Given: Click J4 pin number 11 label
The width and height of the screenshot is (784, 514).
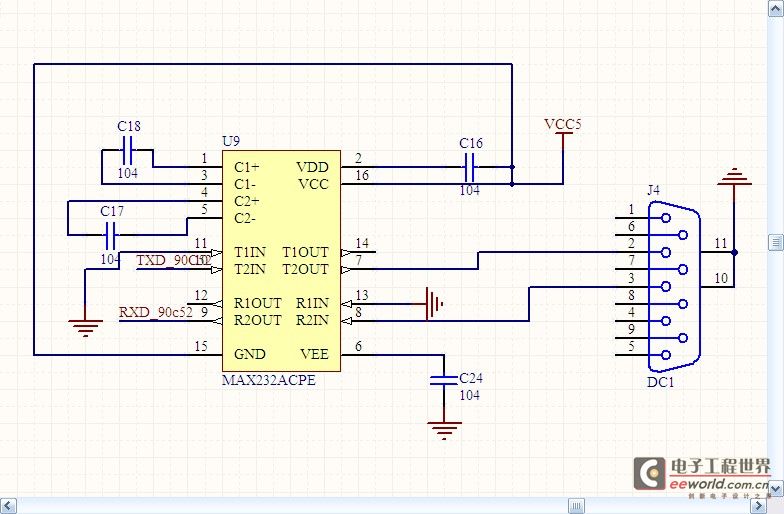Looking at the screenshot, I should 720,244.
